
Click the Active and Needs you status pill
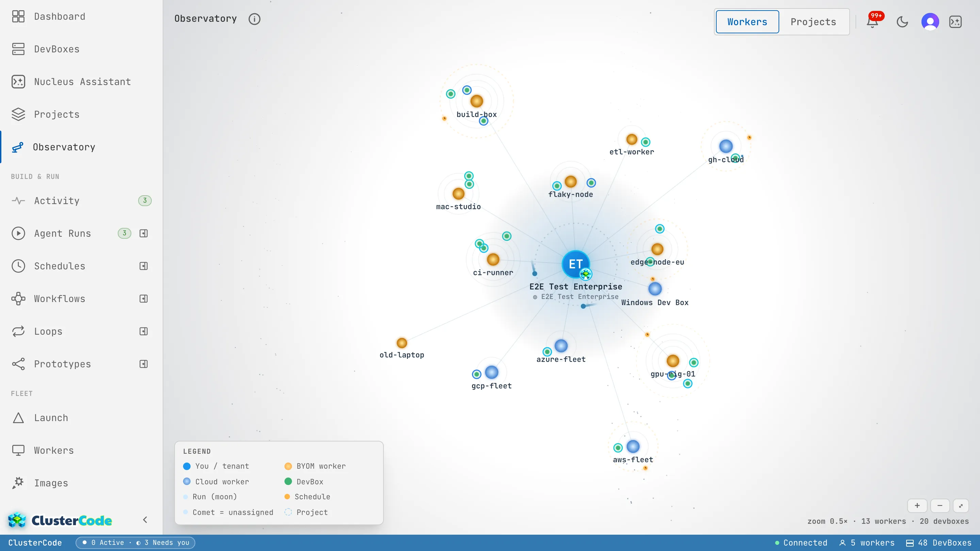[135, 542]
